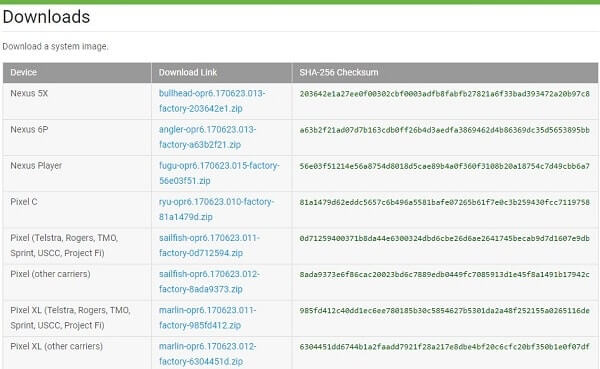Select the checksum starting with 8ada9373
600x369 pixels.
(445, 274)
